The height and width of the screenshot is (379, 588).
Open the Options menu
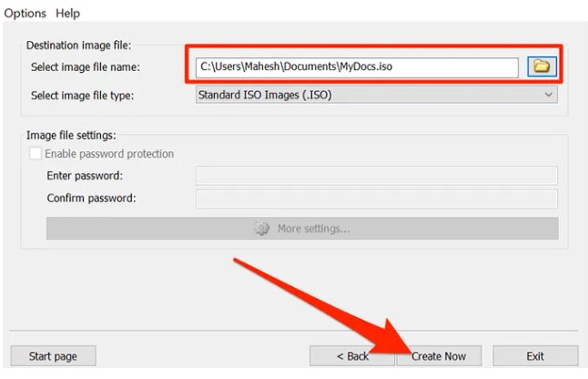25,14
